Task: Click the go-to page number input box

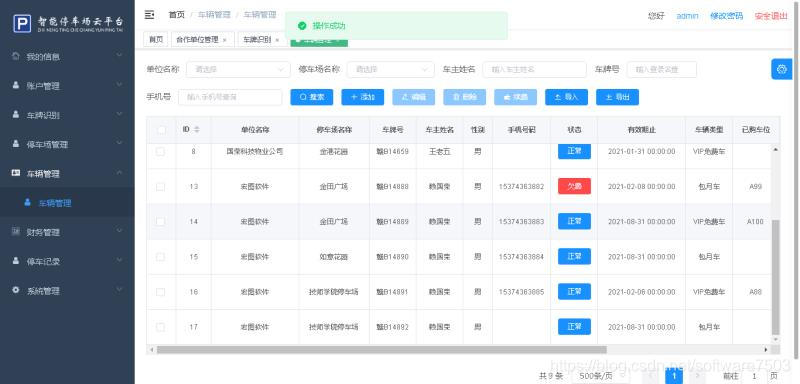Action: (755, 376)
